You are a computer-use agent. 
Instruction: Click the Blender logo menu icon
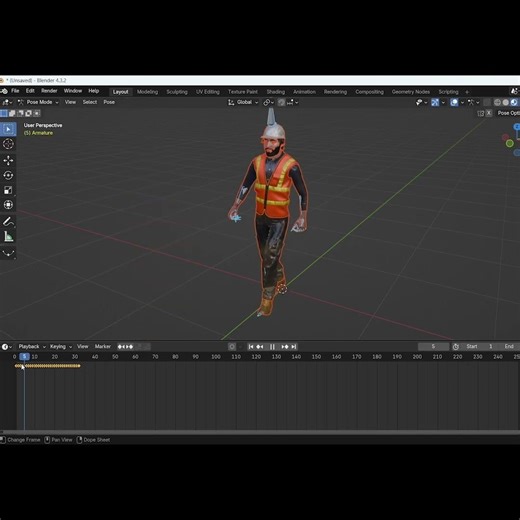(x=3, y=91)
